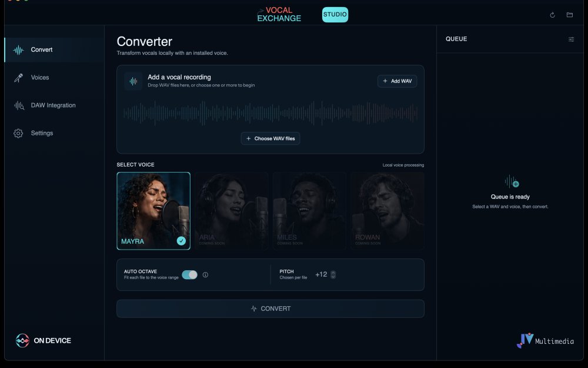
Task: Toggle the Auto Octave switch
Action: click(190, 275)
